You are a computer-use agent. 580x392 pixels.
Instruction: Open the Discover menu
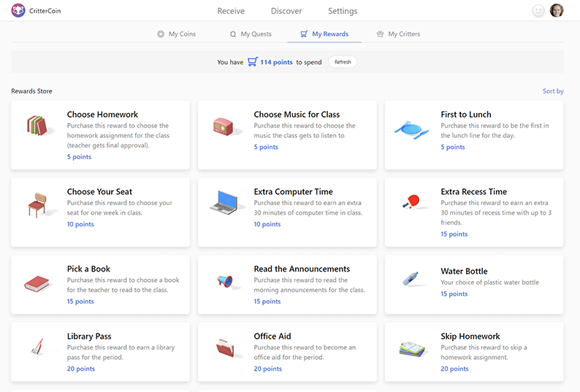(x=286, y=11)
